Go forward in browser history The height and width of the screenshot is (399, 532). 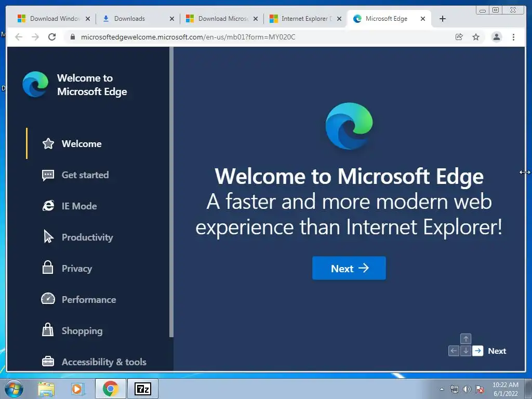point(35,37)
